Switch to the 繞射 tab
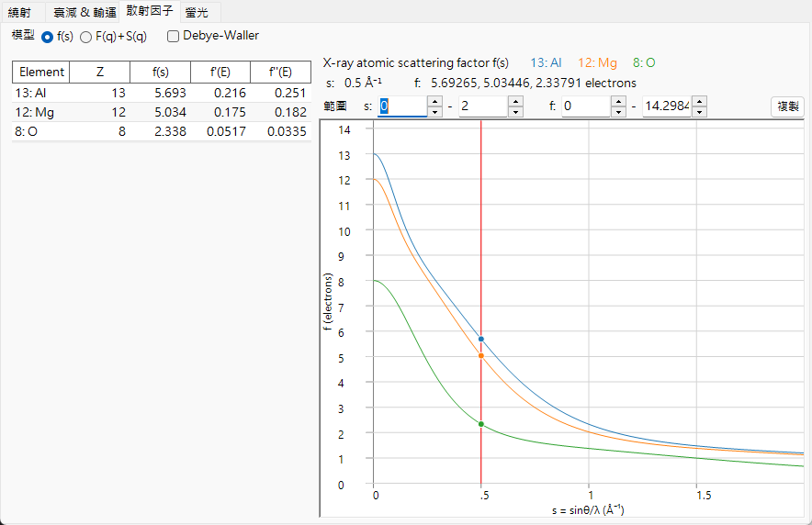Viewport: 812px width, 525px height. click(20, 13)
